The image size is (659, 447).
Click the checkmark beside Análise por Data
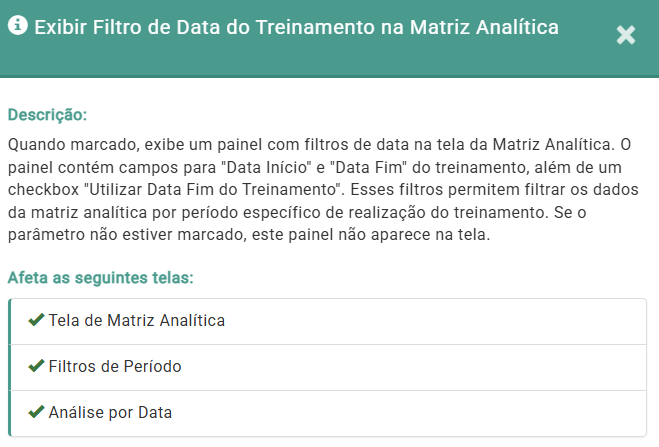pos(35,412)
